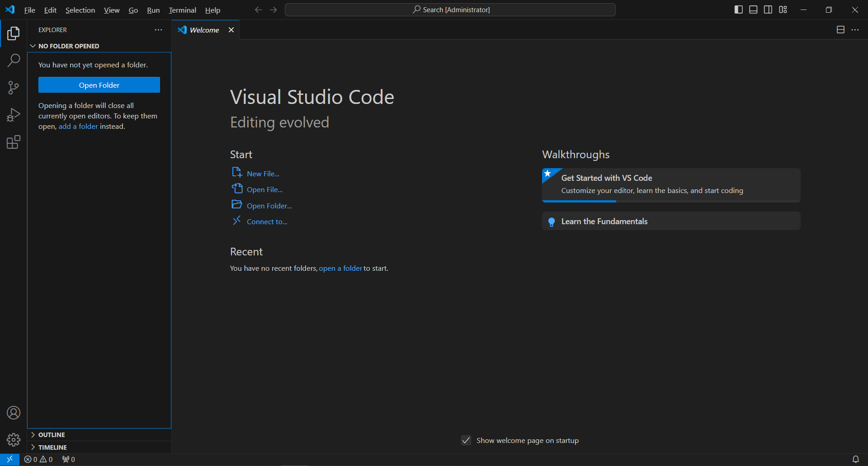The height and width of the screenshot is (466, 868).
Task: Open Learn the Fundamentals walkthrough
Action: pyautogui.click(x=671, y=221)
